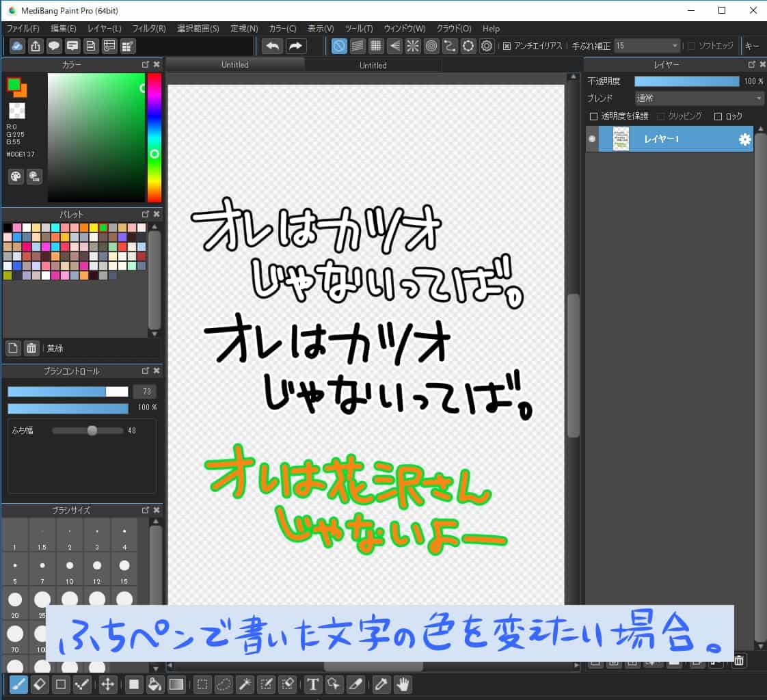Select the Fill rectangle tool
The height and width of the screenshot is (700, 767).
(133, 684)
